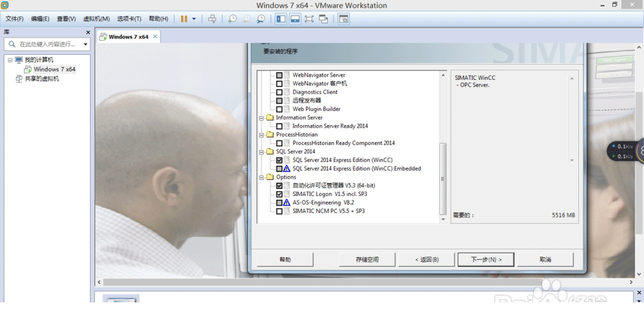Viewport: 644px width, 314px height.
Task: Collapse the Information Server tree node
Action: 261,118
